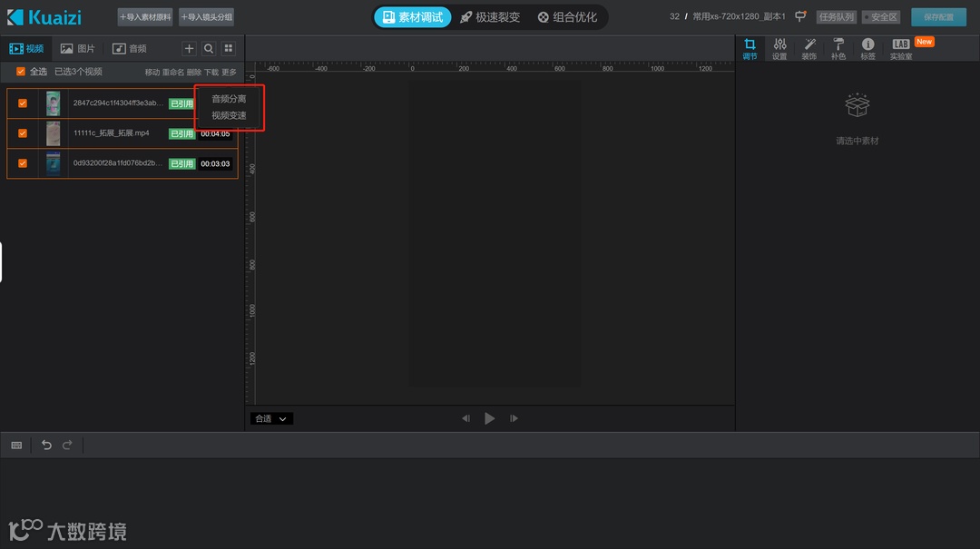This screenshot has height=549, width=980.
Task: Switch to 极速裂变 mode tab
Action: pos(490,17)
